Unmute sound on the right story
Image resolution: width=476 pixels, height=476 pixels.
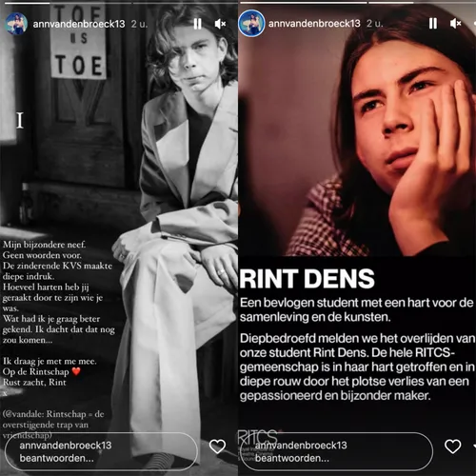click(x=456, y=23)
